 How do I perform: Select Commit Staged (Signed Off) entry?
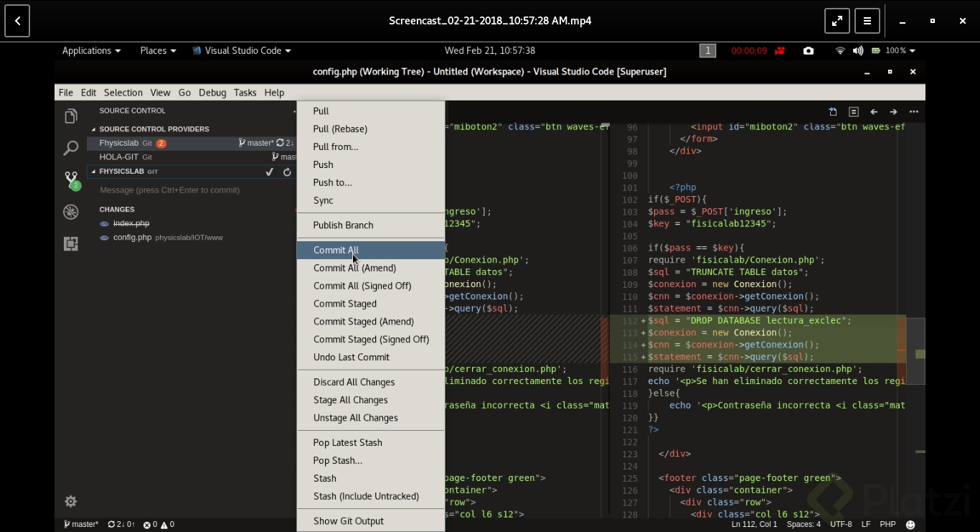pyautogui.click(x=371, y=340)
